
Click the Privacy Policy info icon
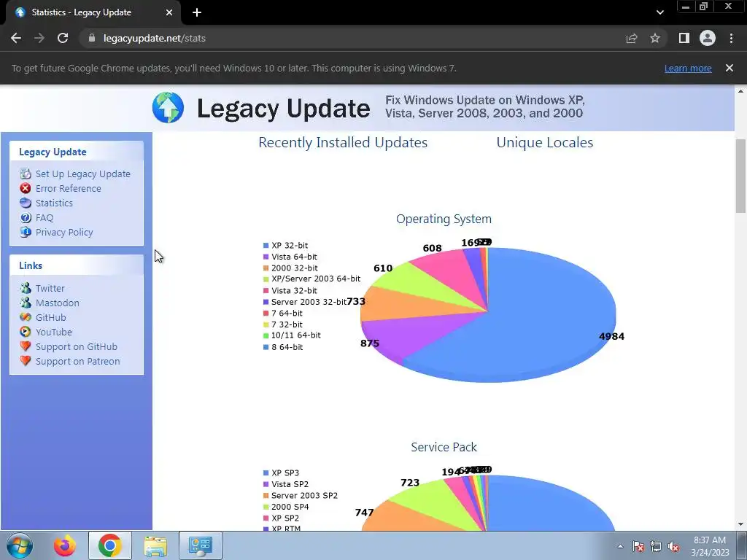pos(26,233)
